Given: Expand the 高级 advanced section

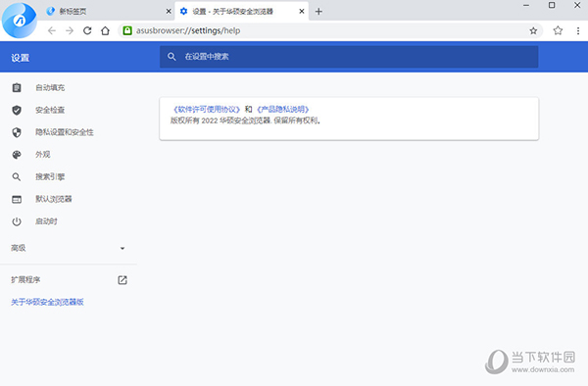Looking at the screenshot, I should tap(69, 248).
